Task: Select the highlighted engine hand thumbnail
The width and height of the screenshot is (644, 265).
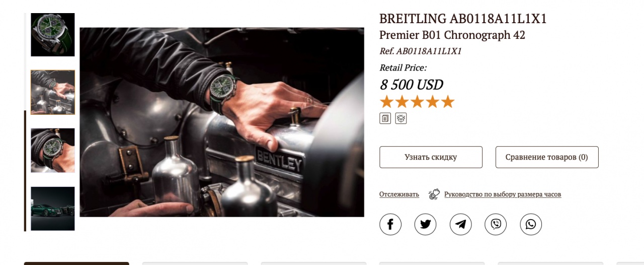Action: 53,92
